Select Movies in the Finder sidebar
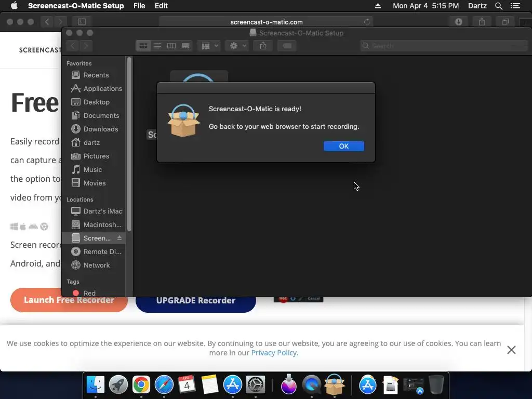Screen dimensions: 532x399 tap(94, 183)
